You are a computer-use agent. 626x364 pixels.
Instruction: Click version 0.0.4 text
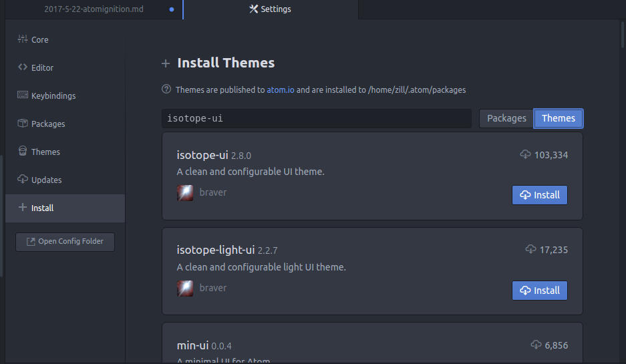click(221, 346)
